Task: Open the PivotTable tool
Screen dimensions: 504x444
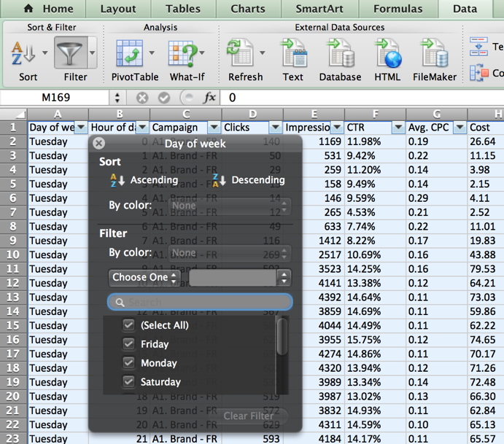Action: [129, 54]
